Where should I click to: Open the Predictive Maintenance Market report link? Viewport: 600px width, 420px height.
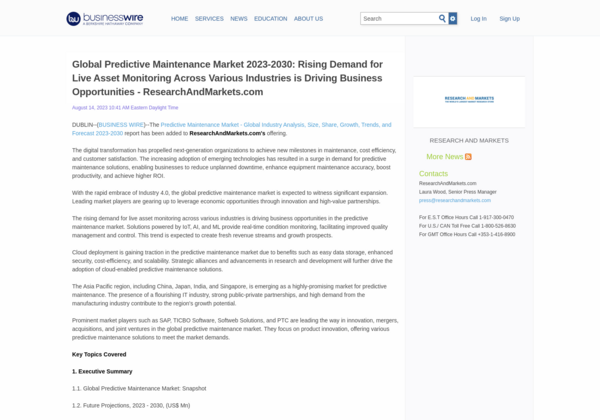[232, 129]
